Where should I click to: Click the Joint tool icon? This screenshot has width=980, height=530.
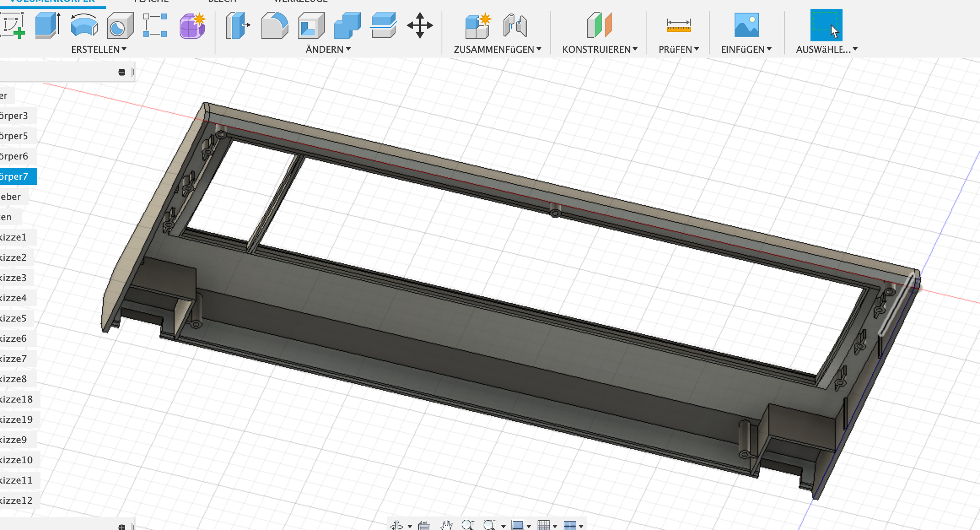(515, 26)
